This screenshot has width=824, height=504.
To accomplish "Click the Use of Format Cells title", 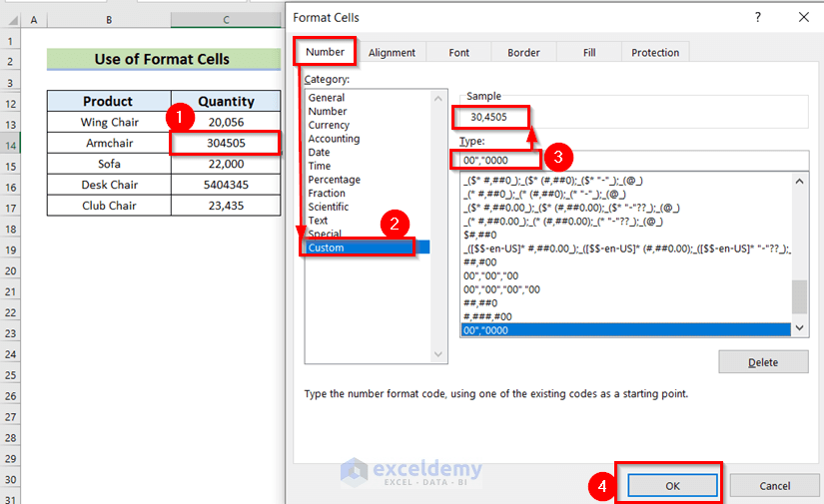I will coord(163,59).
